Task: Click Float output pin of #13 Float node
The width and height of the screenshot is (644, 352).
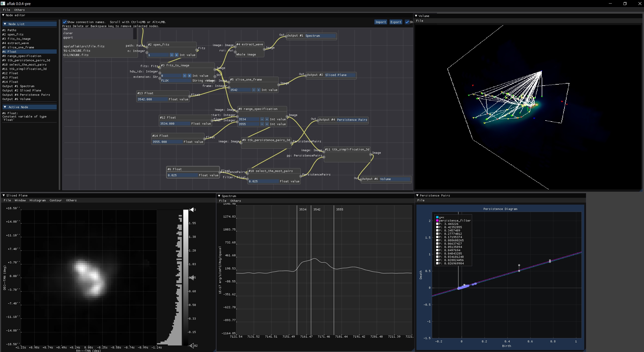Action: click(190, 96)
